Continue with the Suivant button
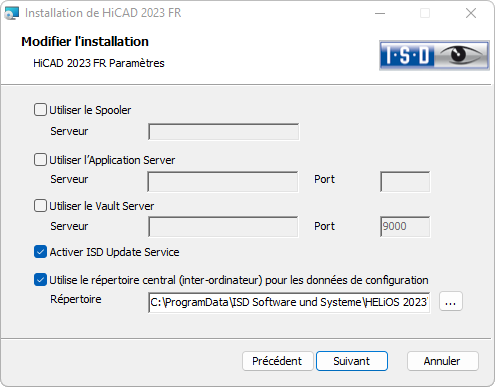495x387 pixels. [352, 361]
